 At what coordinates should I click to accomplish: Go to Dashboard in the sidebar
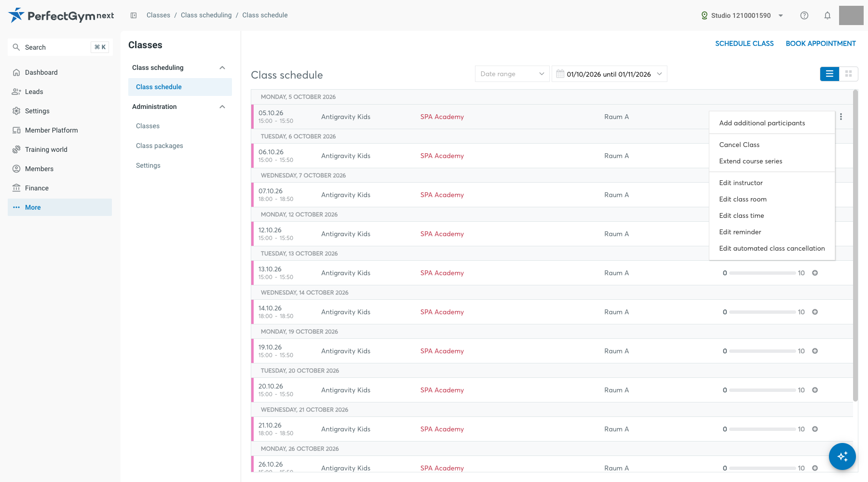[60, 72]
